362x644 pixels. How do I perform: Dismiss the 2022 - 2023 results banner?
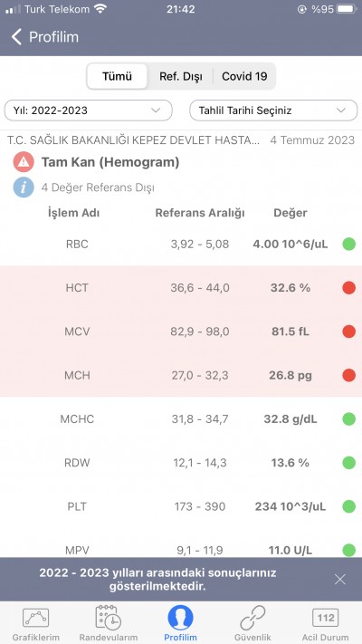[340, 580]
